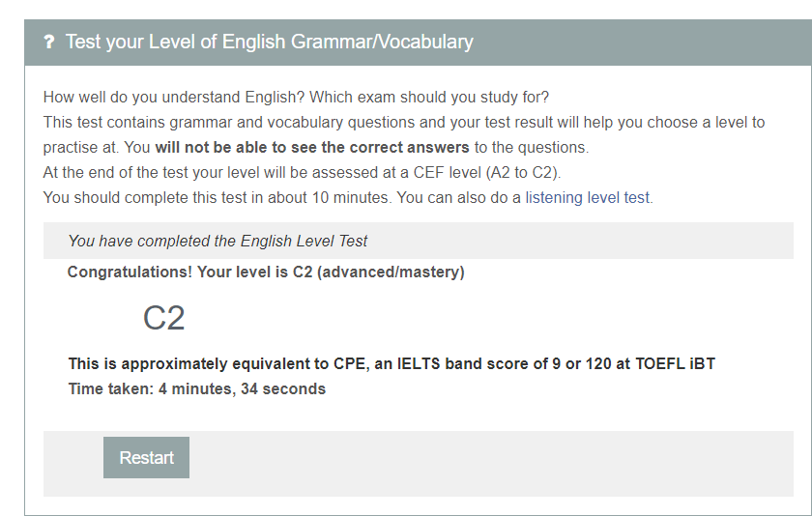Click the Congratulations level message
The width and height of the screenshot is (812, 516).
(x=266, y=272)
